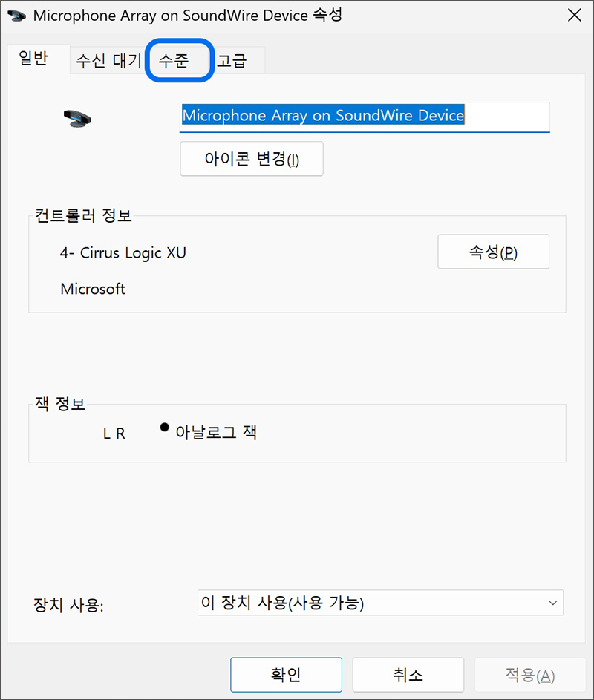The width and height of the screenshot is (594, 700).
Task: Click the microphone device icon
Action: 79,117
